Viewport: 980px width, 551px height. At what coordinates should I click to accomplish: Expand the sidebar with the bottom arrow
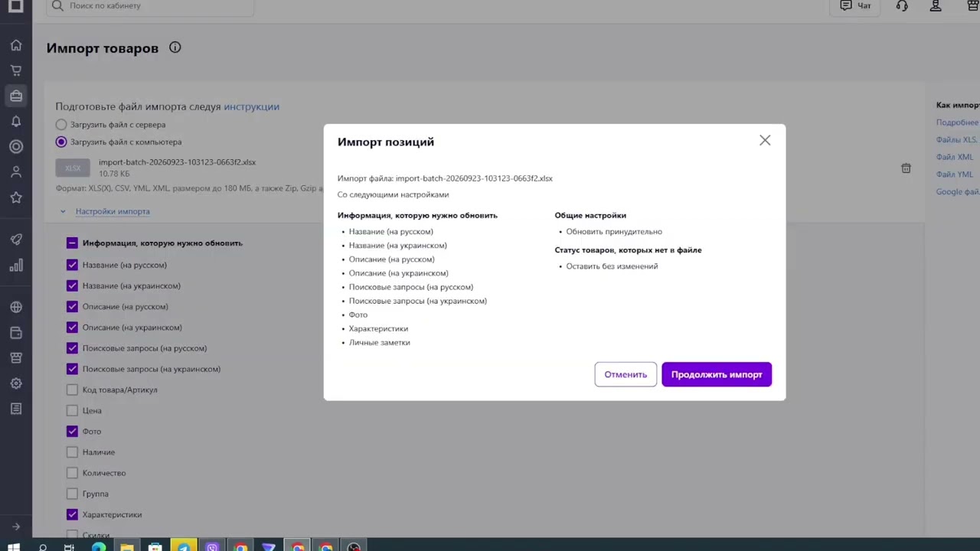click(16, 527)
